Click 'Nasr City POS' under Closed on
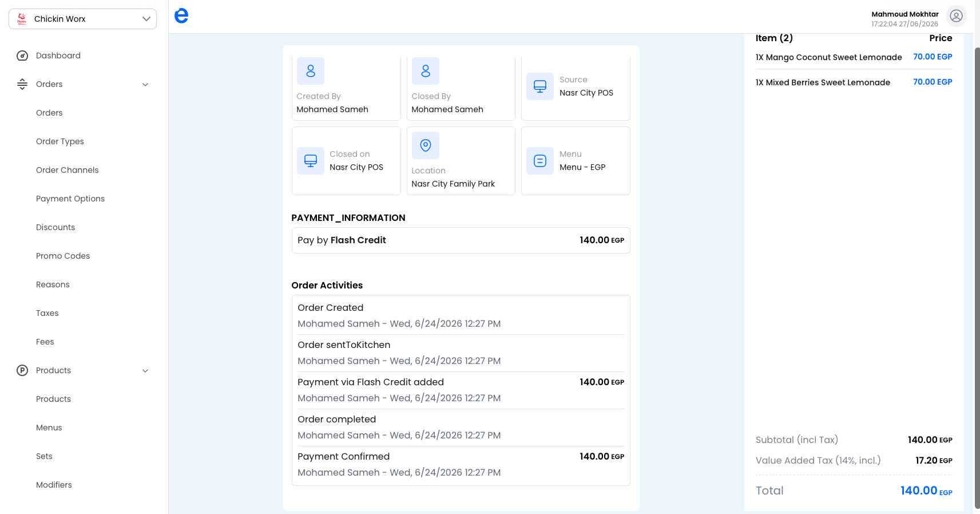This screenshot has height=514, width=980. [356, 167]
